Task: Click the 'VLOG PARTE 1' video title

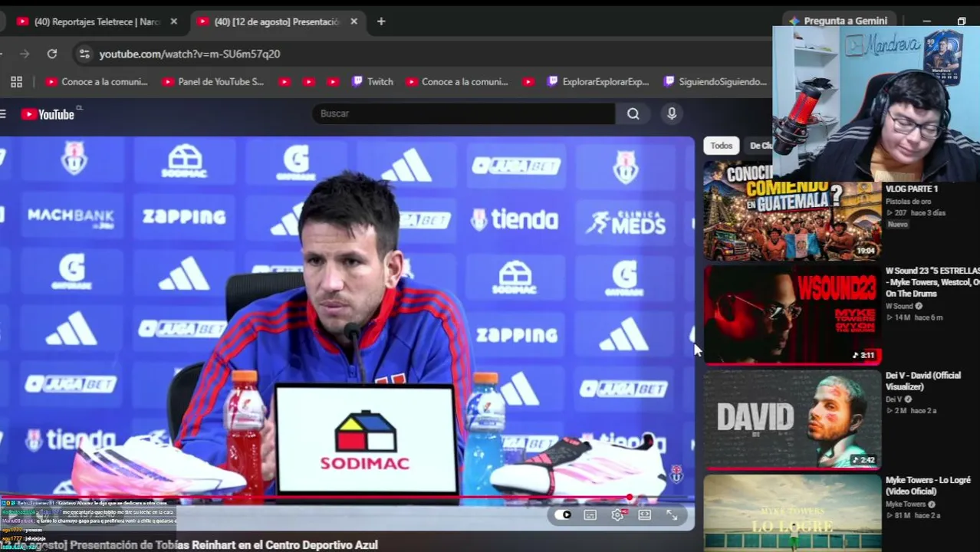Action: (912, 189)
